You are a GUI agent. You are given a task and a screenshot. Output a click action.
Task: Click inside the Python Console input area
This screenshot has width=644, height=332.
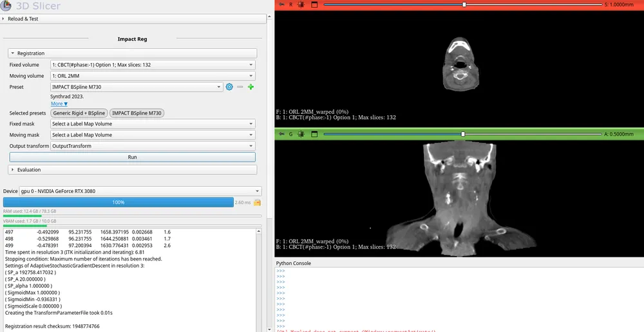(x=459, y=299)
